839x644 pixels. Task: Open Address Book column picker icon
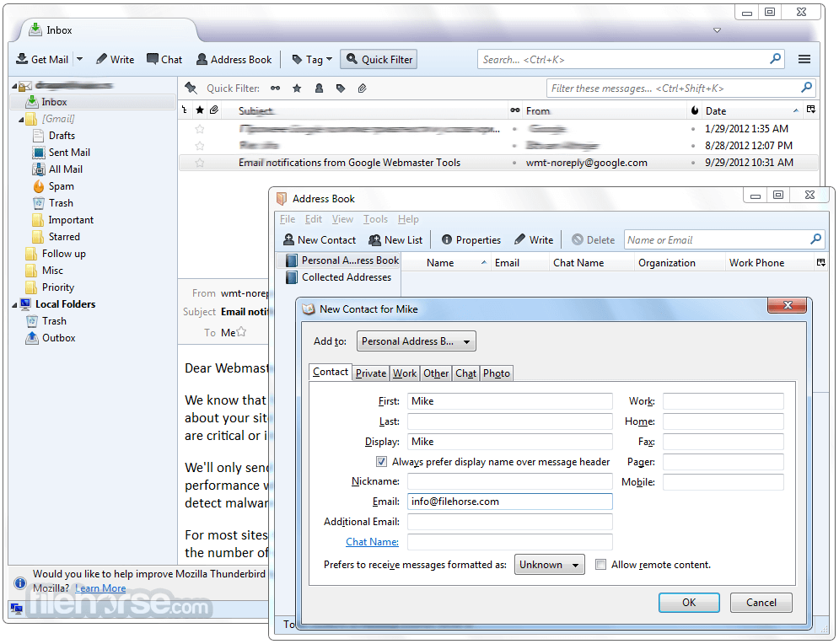[820, 263]
